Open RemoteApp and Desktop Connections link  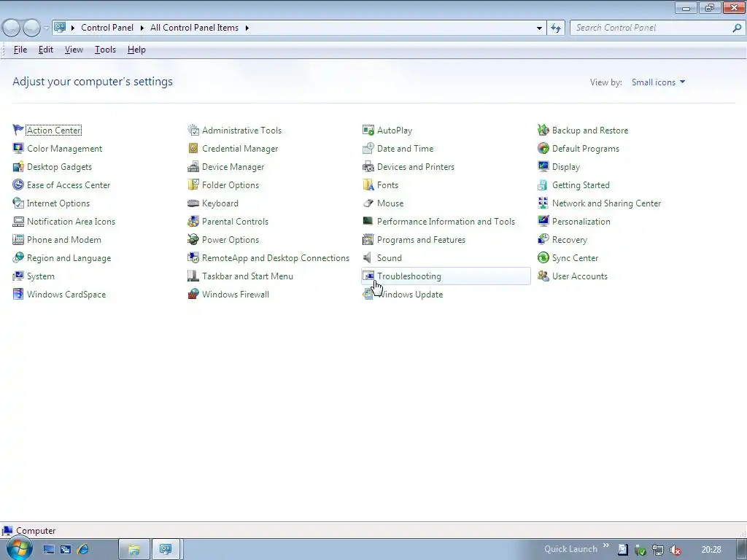point(275,258)
